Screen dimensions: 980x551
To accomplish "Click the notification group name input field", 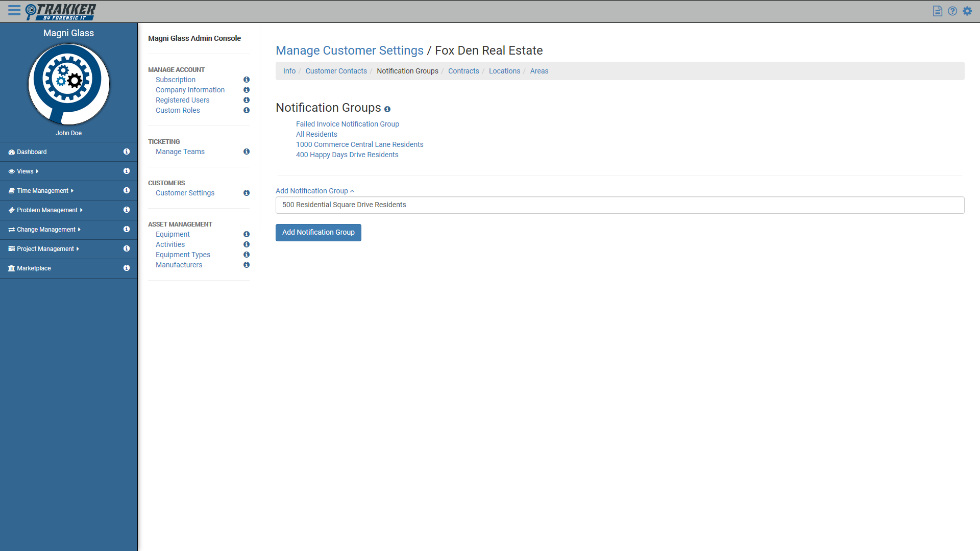I will (620, 205).
